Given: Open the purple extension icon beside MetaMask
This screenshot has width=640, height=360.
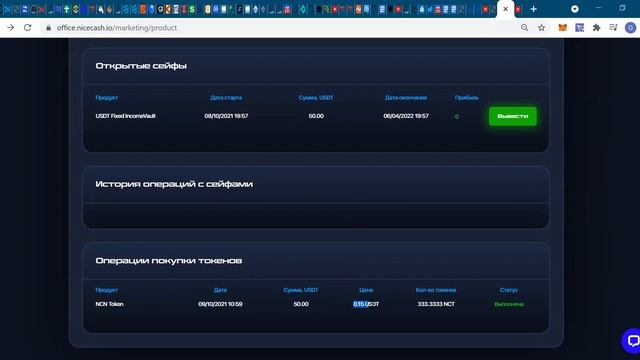Looking at the screenshot, I should tap(580, 28).
